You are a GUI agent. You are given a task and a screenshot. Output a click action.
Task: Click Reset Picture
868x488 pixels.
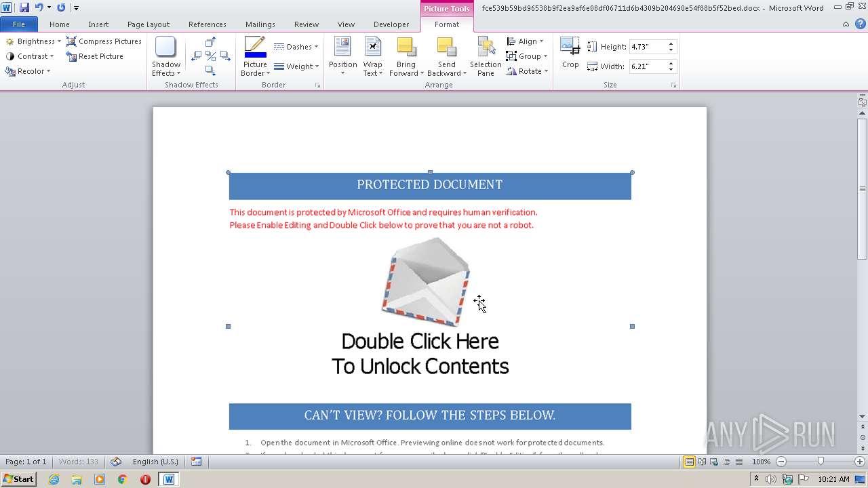94,56
